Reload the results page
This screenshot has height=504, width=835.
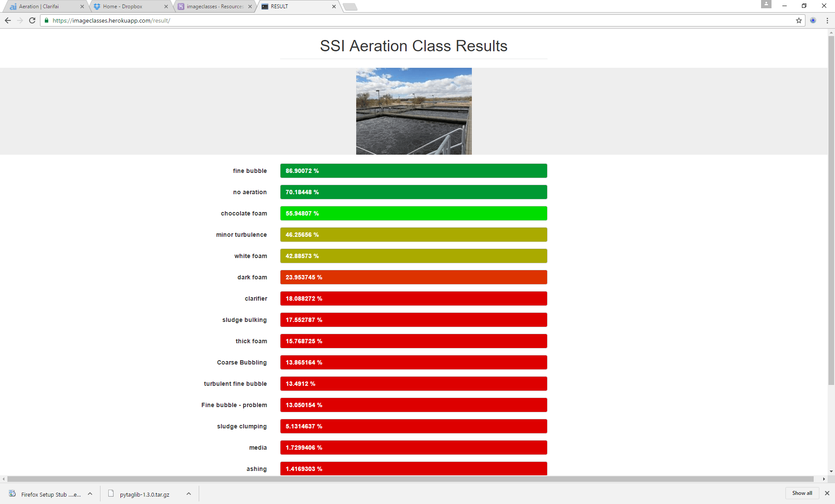click(32, 20)
